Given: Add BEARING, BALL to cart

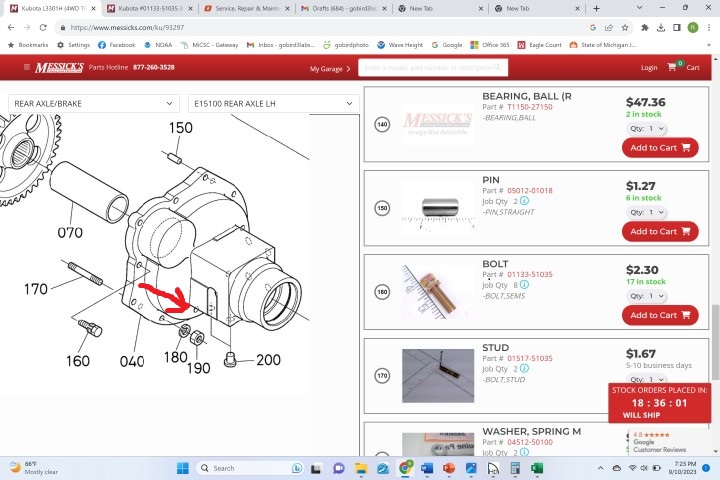Looking at the screenshot, I should [660, 147].
